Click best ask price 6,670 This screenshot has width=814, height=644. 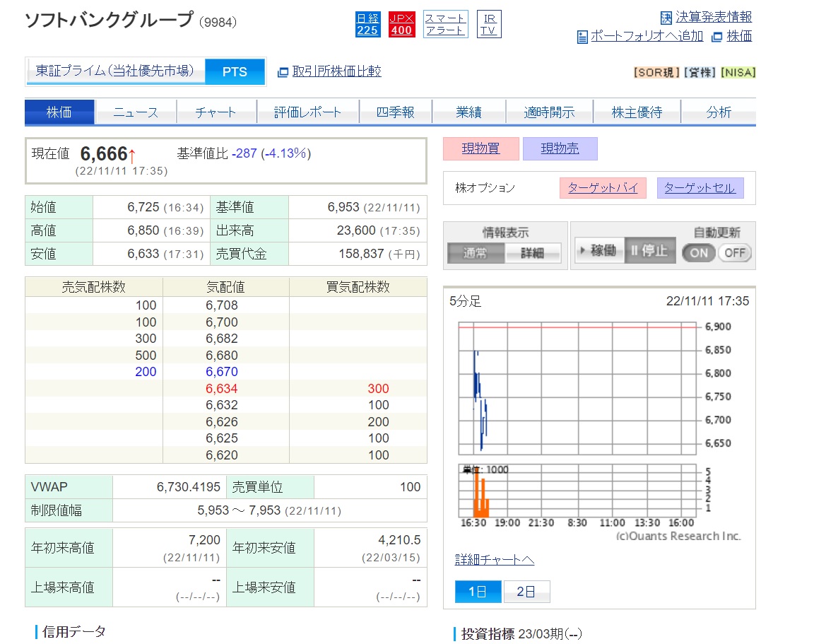point(222,372)
